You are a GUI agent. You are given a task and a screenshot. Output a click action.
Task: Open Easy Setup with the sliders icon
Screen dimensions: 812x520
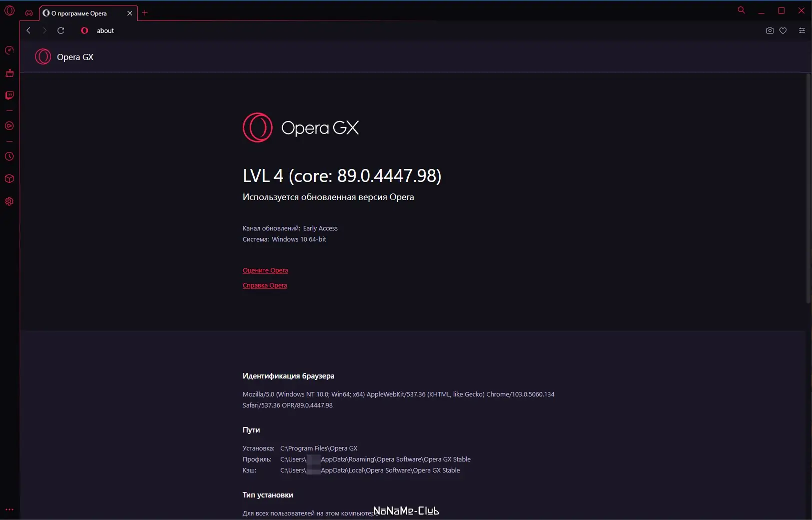(x=801, y=30)
